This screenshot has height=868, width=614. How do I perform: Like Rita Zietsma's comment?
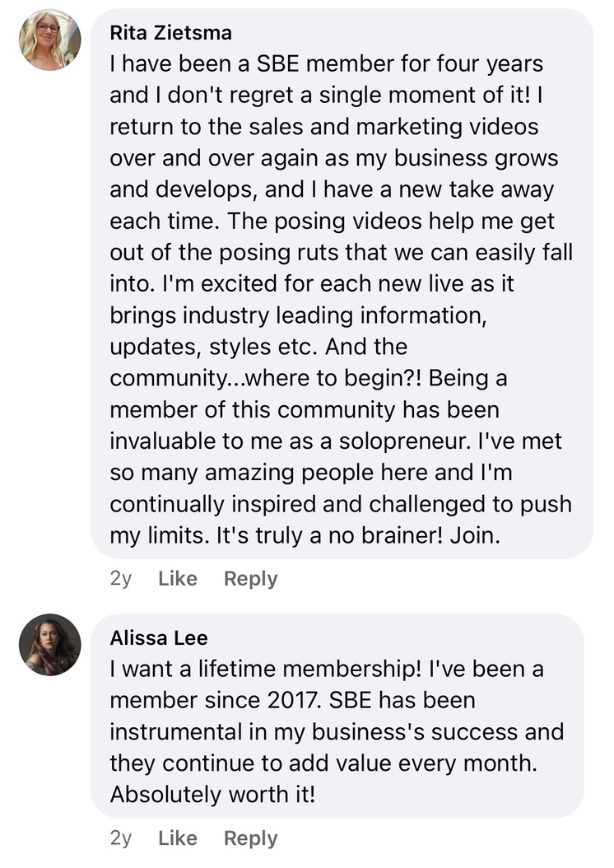click(178, 579)
